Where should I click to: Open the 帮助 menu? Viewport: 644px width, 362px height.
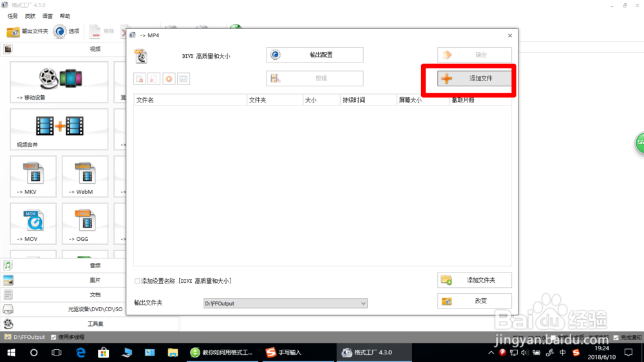point(65,16)
